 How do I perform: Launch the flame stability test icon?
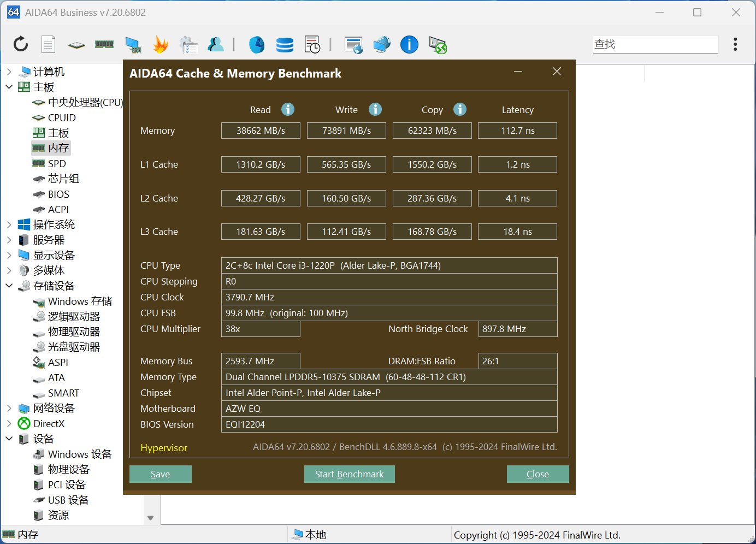point(161,44)
